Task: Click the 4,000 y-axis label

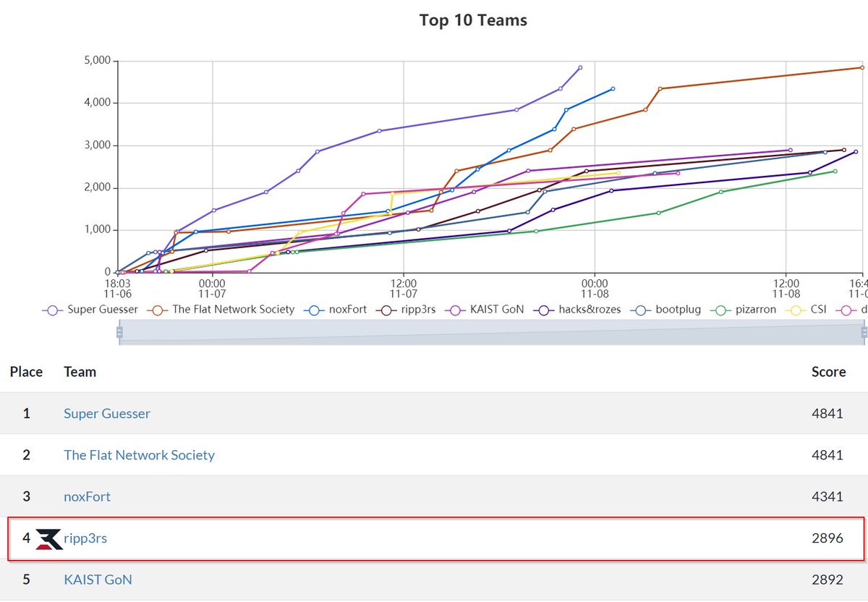Action: tap(98, 103)
